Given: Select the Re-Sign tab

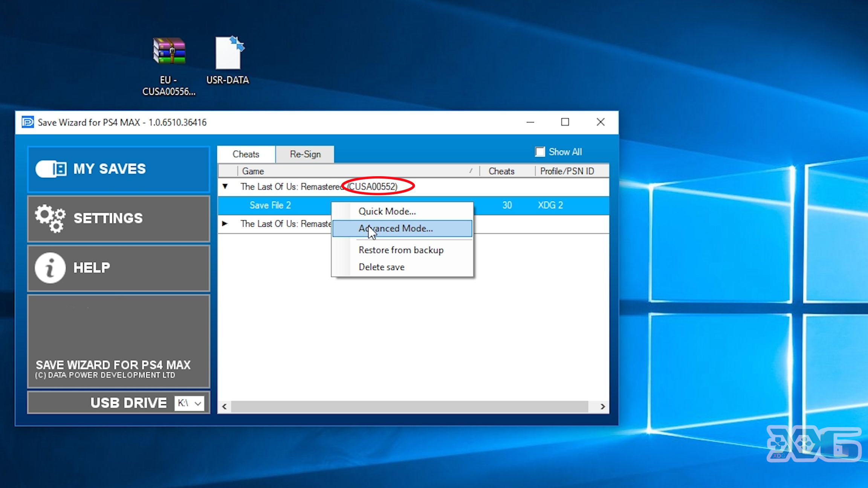Looking at the screenshot, I should (305, 154).
